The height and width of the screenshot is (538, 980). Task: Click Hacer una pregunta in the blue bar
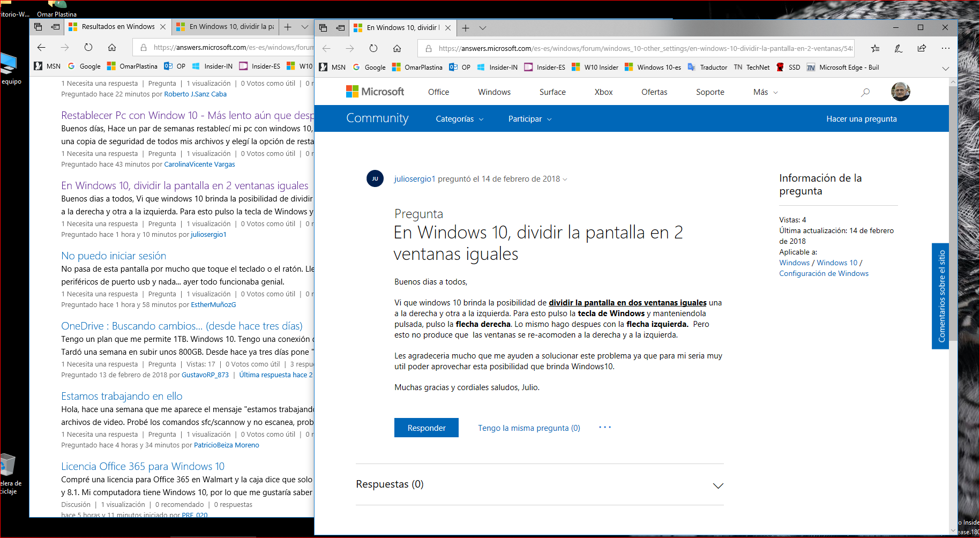pos(862,119)
